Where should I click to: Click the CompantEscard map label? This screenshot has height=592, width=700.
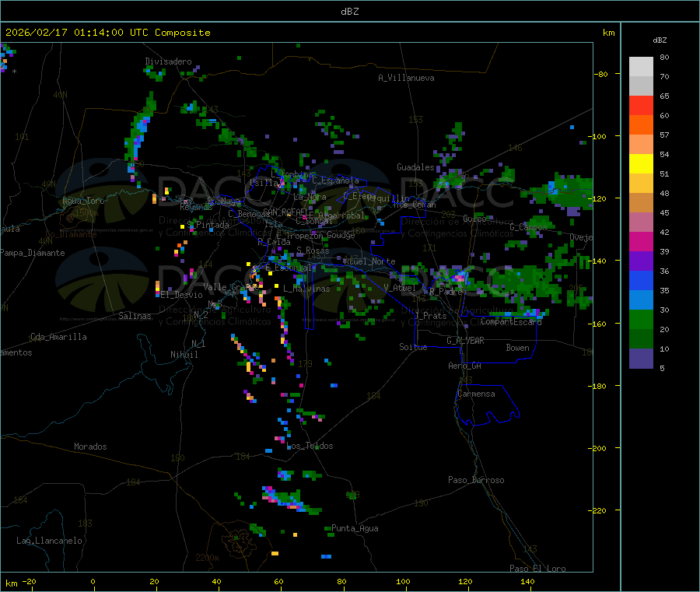pos(512,321)
